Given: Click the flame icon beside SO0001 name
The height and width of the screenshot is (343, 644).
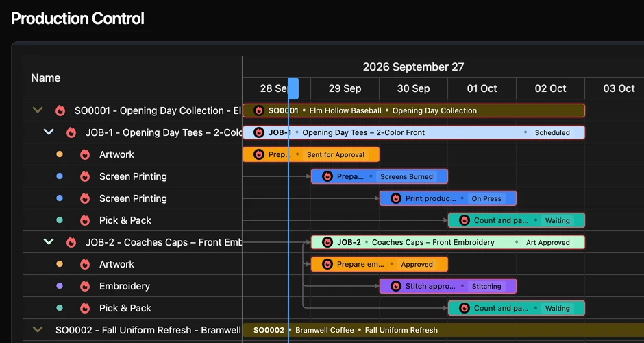Looking at the screenshot, I should 60,110.
